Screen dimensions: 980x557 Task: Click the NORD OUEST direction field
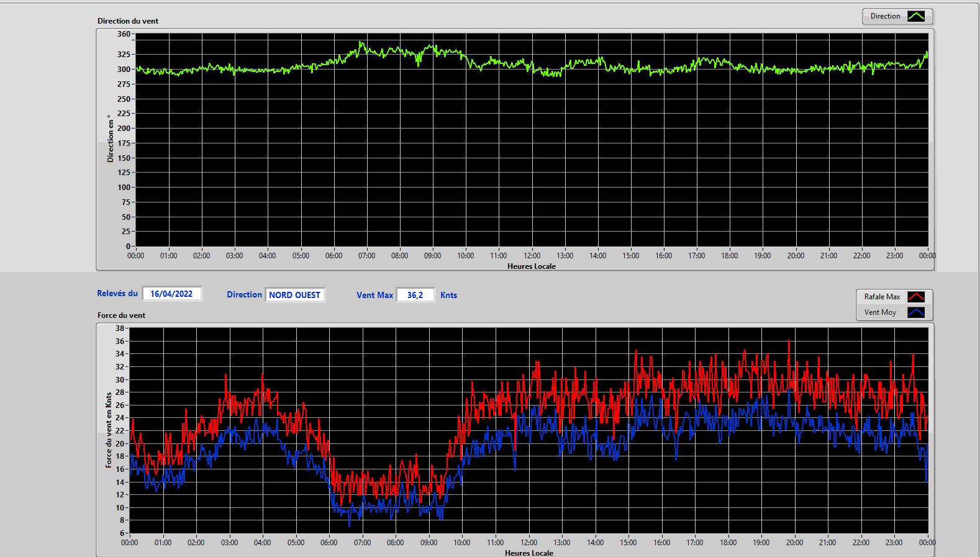(x=294, y=295)
